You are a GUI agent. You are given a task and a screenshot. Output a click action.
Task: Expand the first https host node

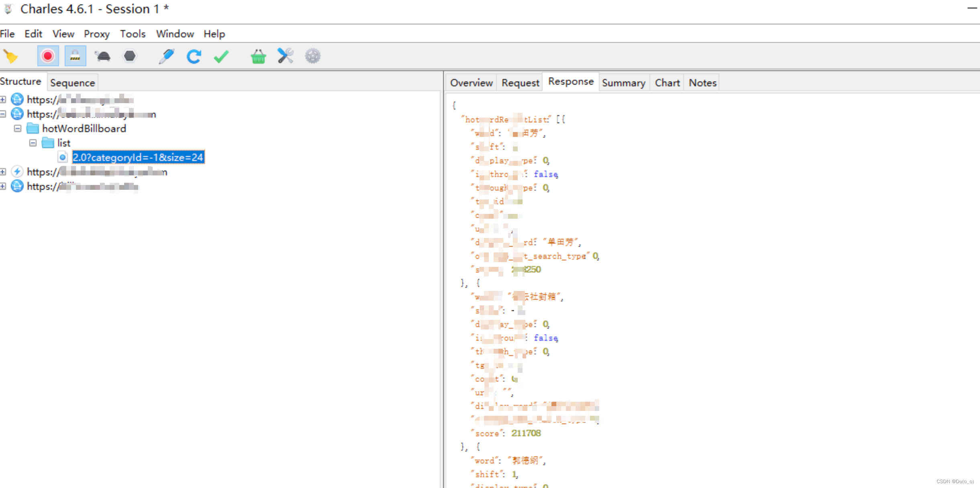click(x=3, y=100)
